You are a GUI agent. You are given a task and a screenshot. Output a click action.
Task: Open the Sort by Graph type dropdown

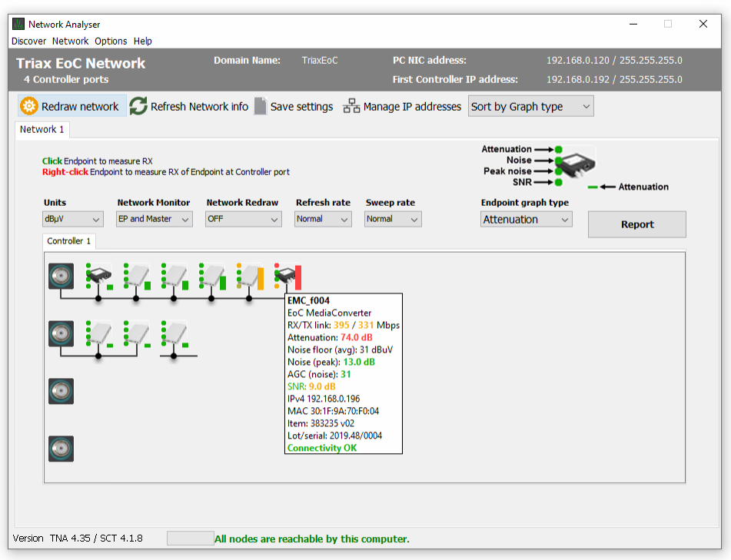click(x=530, y=106)
